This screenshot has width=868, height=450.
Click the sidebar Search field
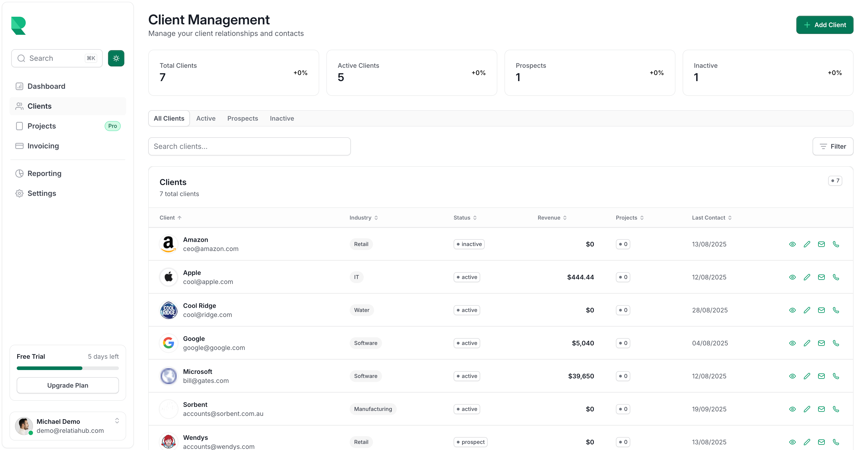pos(57,58)
